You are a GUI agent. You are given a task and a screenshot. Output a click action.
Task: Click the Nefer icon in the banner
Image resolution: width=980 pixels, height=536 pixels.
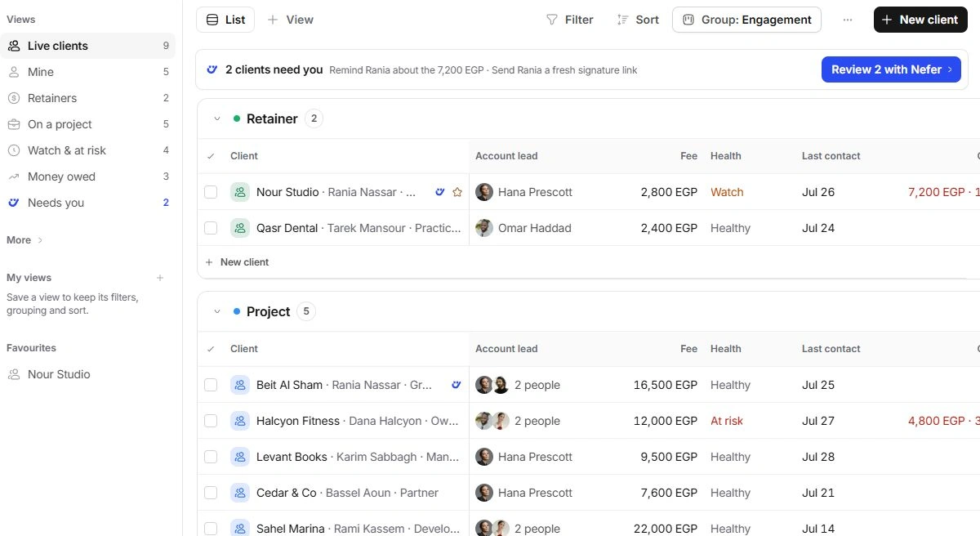[x=212, y=69]
